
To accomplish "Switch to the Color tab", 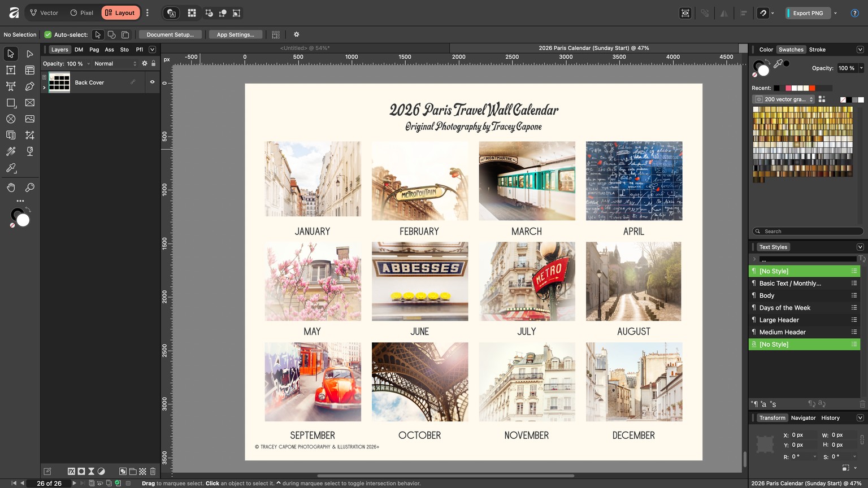I will pos(766,50).
